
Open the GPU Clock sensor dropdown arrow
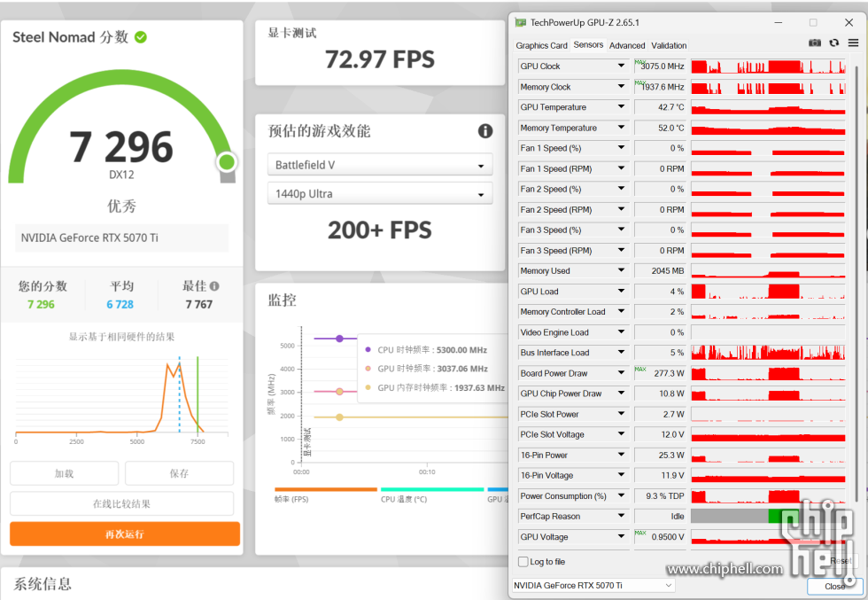(x=621, y=66)
